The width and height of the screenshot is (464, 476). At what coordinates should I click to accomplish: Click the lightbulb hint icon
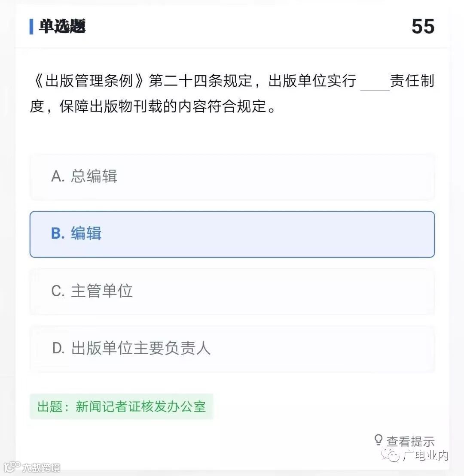(378, 440)
